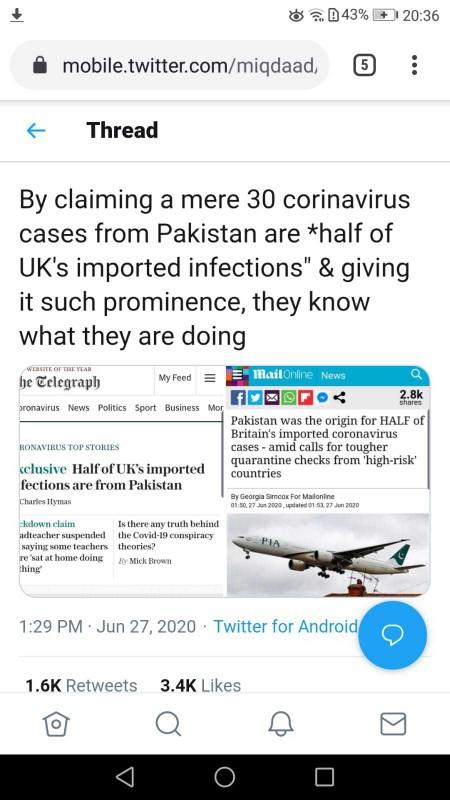
Task: Follow the Twitter for Android link
Action: [286, 626]
